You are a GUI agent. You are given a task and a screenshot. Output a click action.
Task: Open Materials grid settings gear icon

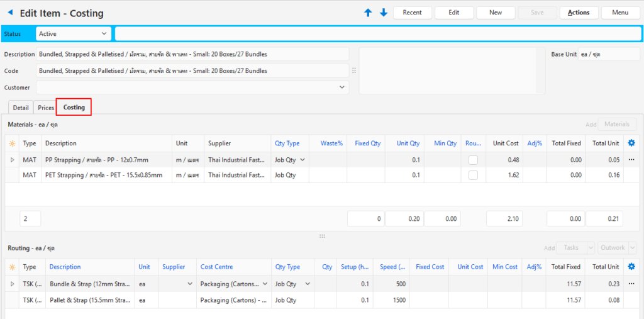(x=631, y=143)
